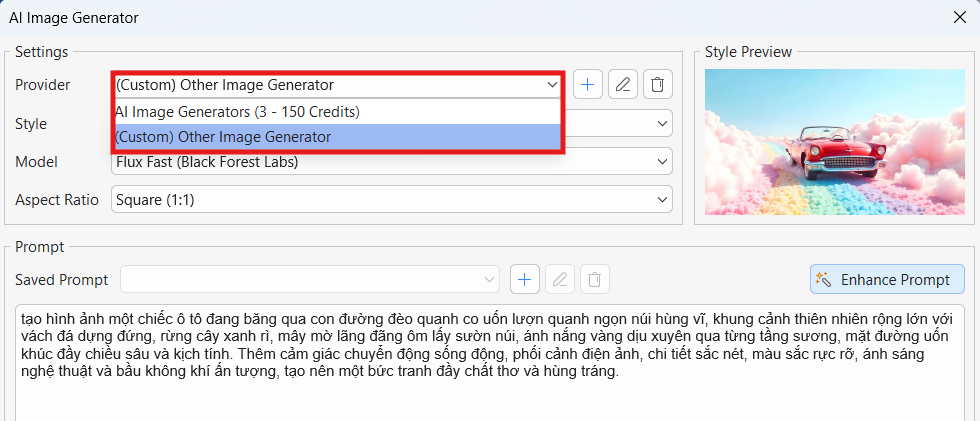Click the Provider field label
Screen dimensions: 980x421
tap(42, 85)
